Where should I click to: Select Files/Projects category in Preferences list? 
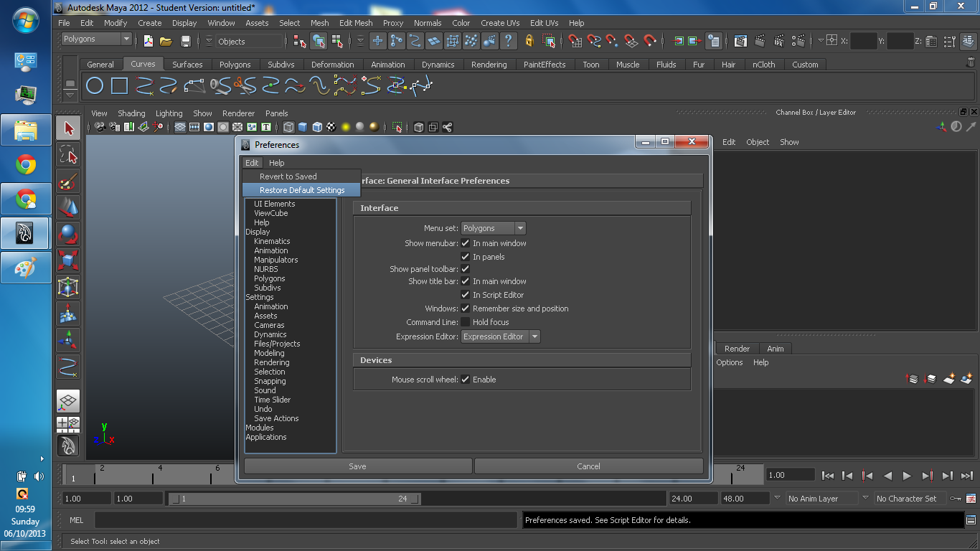277,344
